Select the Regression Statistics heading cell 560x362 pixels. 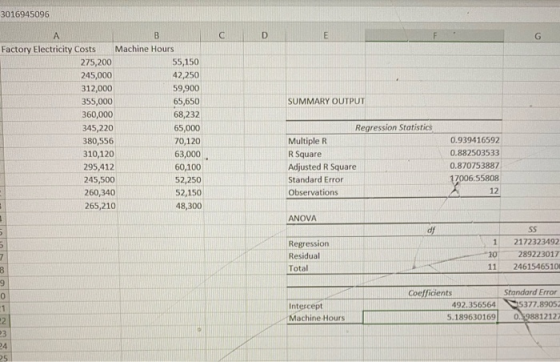click(393, 127)
